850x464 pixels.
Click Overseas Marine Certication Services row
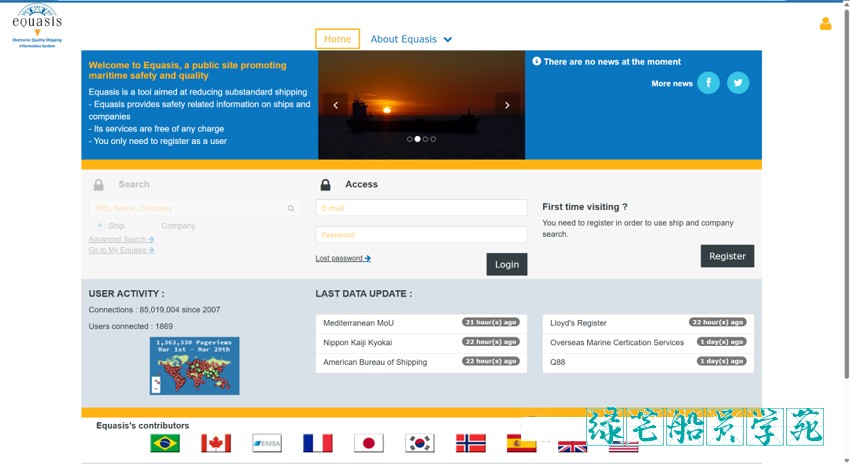tap(648, 342)
